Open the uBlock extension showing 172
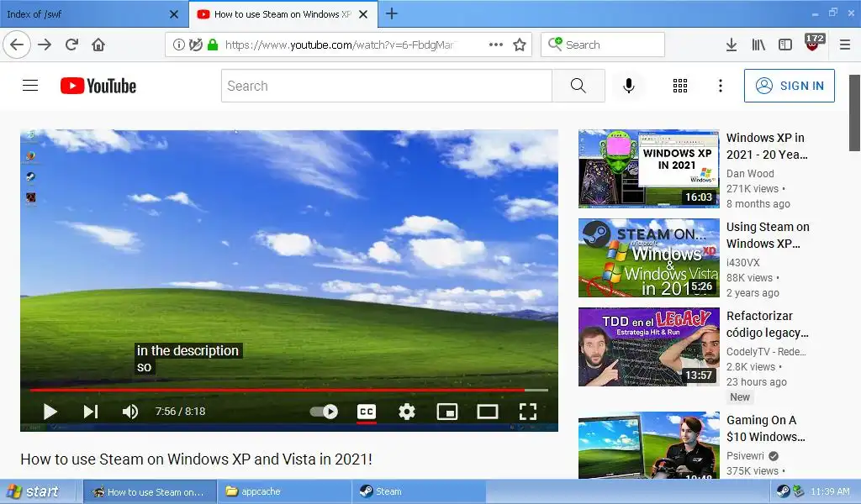861x504 pixels. (x=813, y=43)
